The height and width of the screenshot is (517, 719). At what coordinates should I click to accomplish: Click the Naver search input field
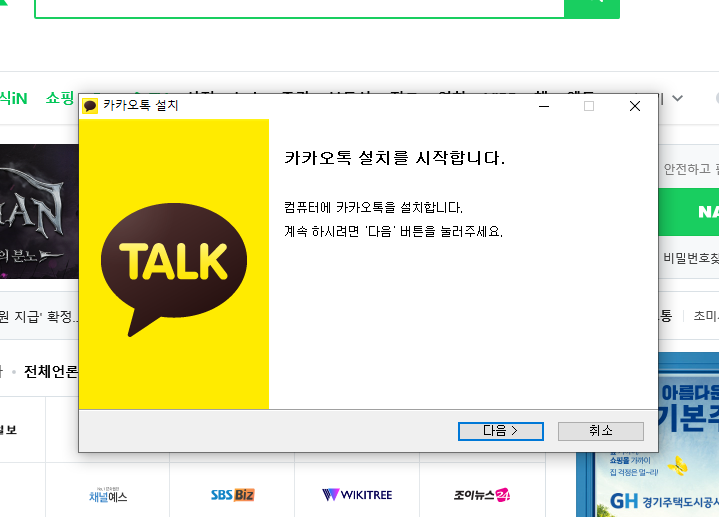click(x=299, y=8)
